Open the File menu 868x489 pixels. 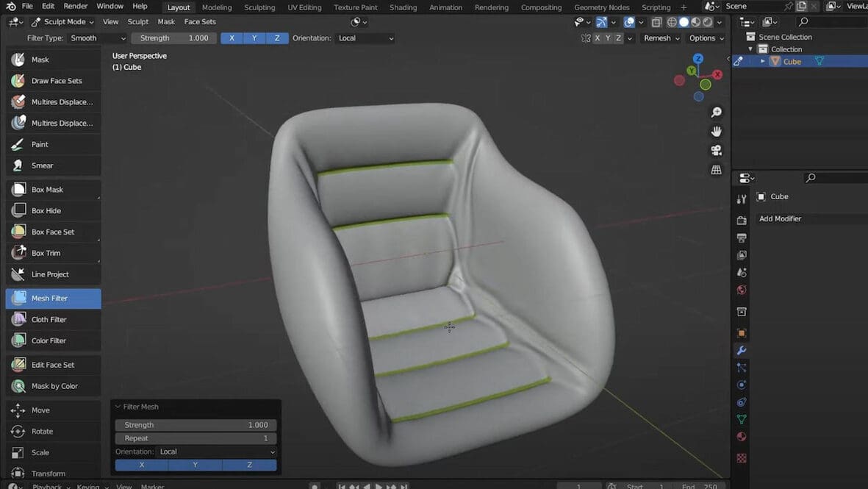point(27,6)
